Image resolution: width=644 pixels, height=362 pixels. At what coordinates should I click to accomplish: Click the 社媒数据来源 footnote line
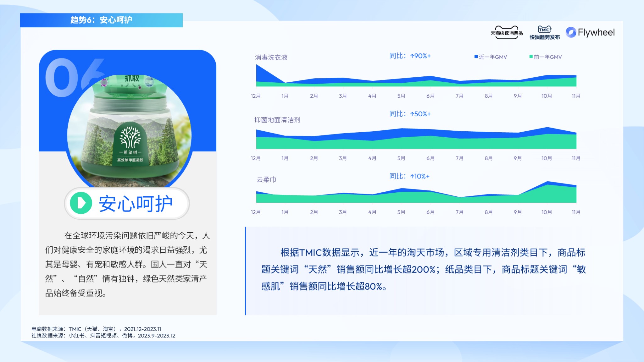[x=103, y=336]
